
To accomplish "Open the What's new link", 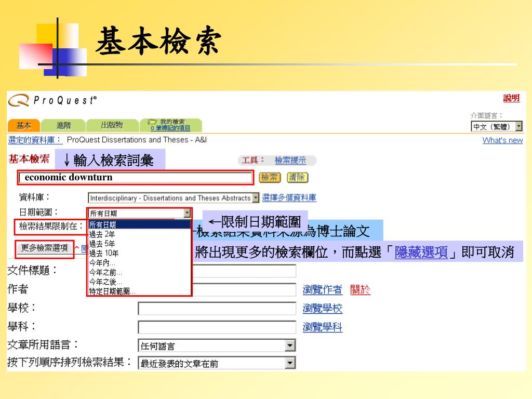I will point(502,140).
